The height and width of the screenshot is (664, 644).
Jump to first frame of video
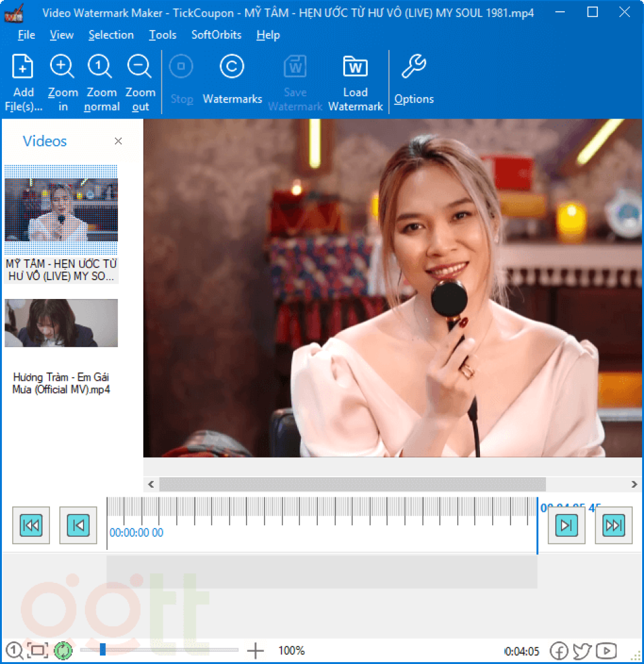coord(31,525)
